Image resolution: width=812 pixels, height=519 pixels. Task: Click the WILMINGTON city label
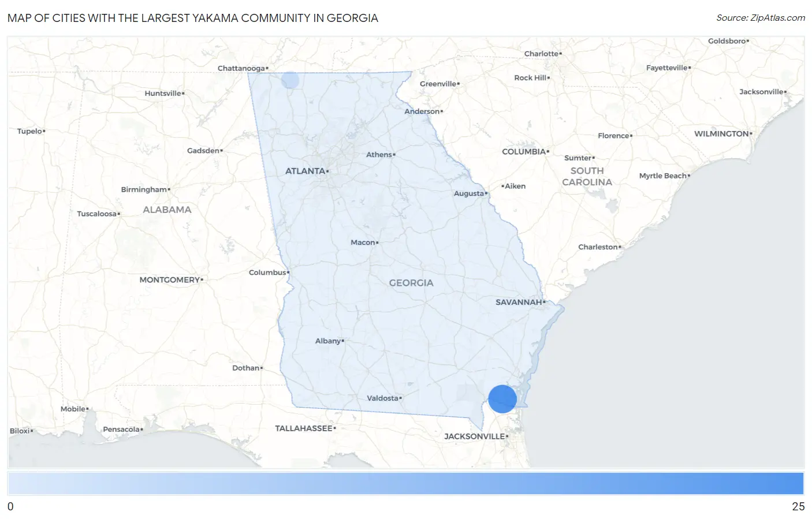click(721, 134)
